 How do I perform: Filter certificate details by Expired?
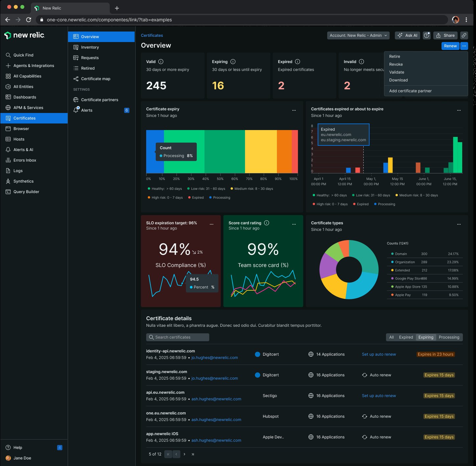(406, 337)
